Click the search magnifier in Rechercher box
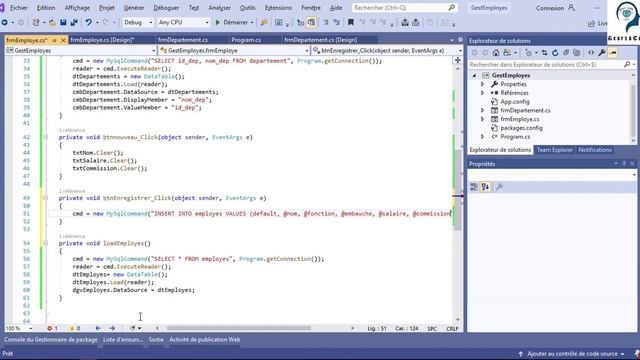The width and height of the screenshot is (640, 360). click(x=451, y=8)
